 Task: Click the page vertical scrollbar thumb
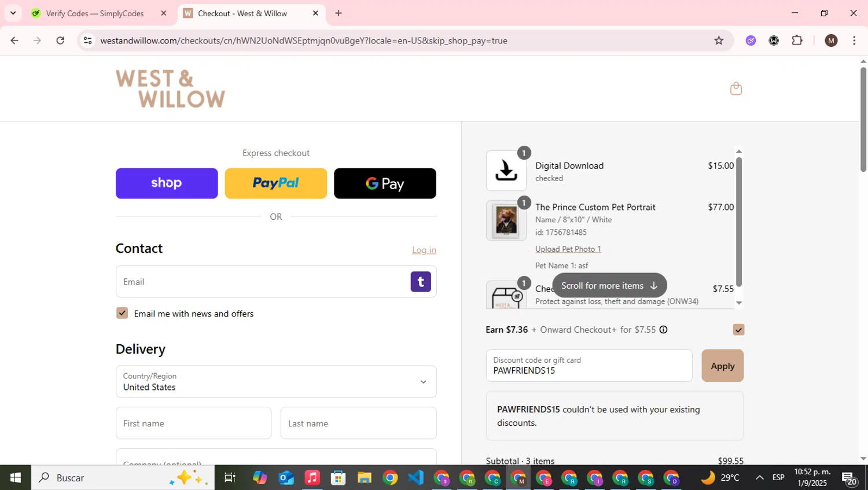[x=863, y=120]
